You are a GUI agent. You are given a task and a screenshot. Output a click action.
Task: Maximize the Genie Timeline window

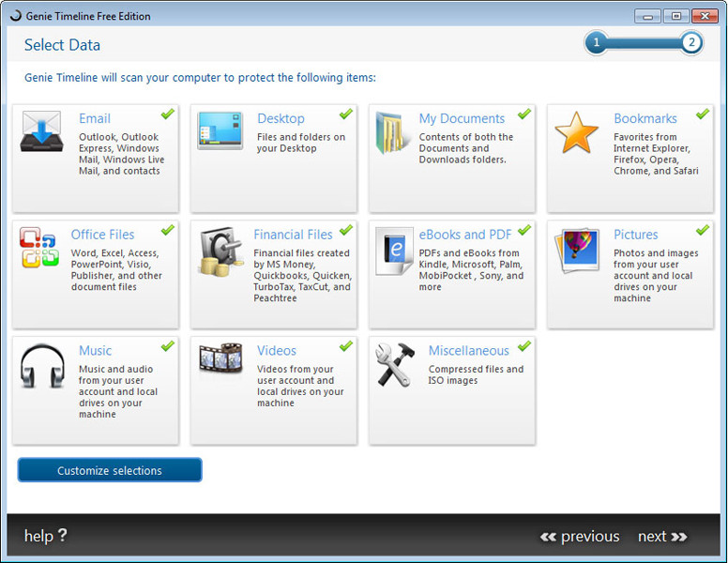pyautogui.click(x=676, y=16)
